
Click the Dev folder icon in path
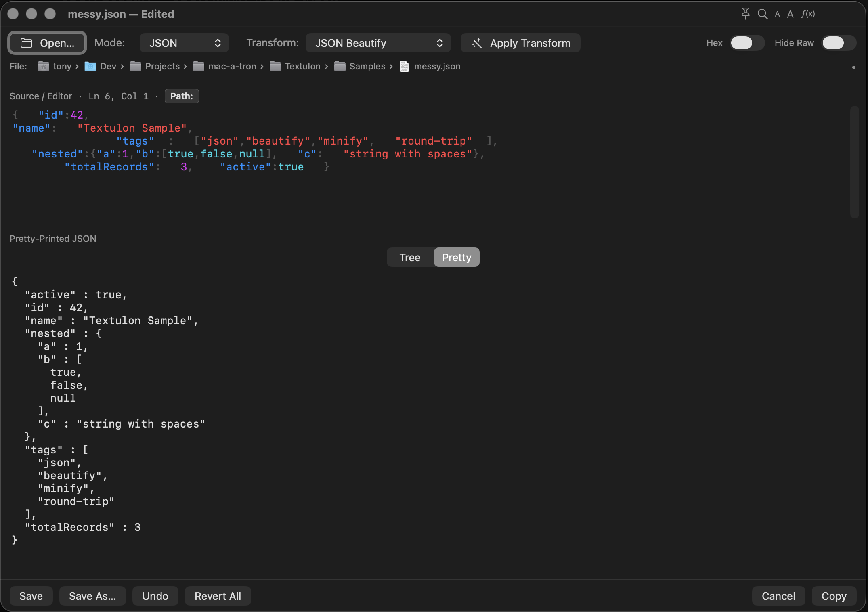[x=90, y=66]
